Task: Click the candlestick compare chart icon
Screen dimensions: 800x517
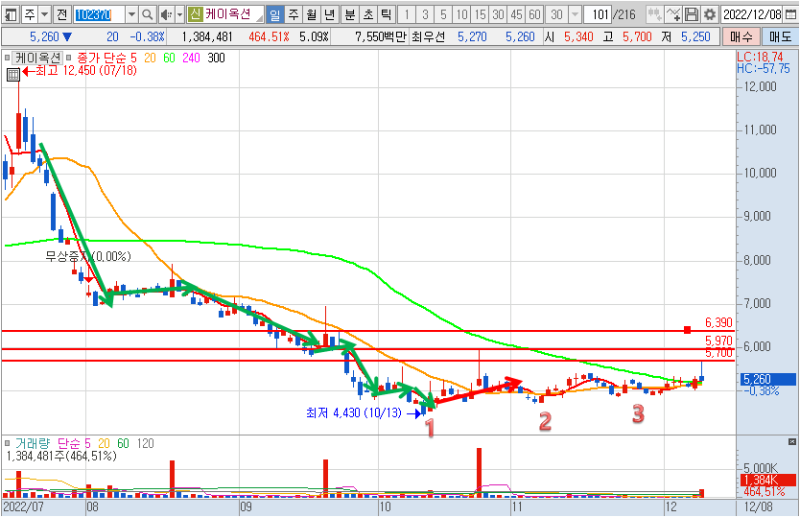Action: [654, 14]
